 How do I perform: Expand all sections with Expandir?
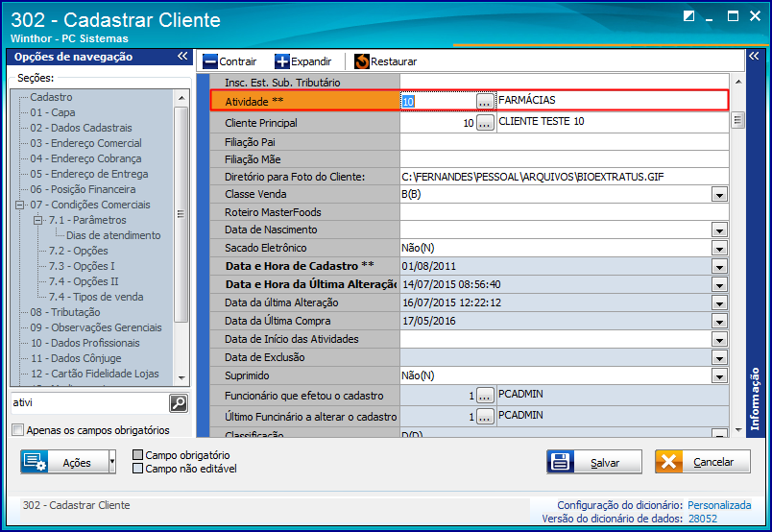303,61
